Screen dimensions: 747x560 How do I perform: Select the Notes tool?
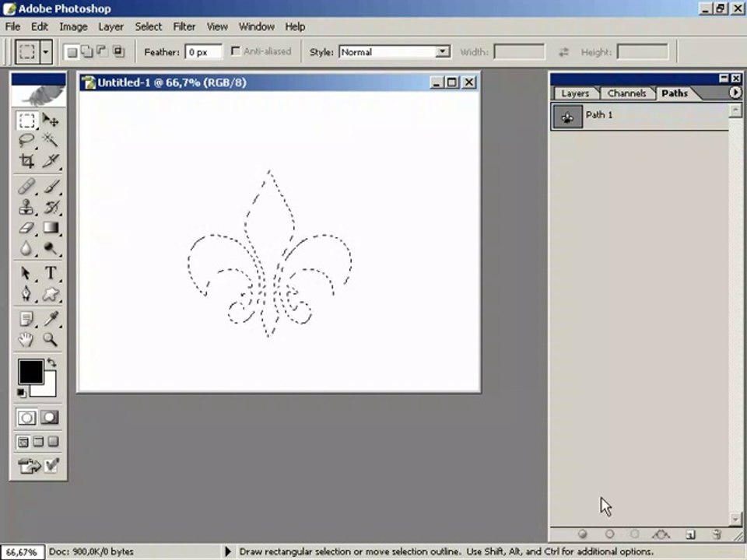point(26,319)
